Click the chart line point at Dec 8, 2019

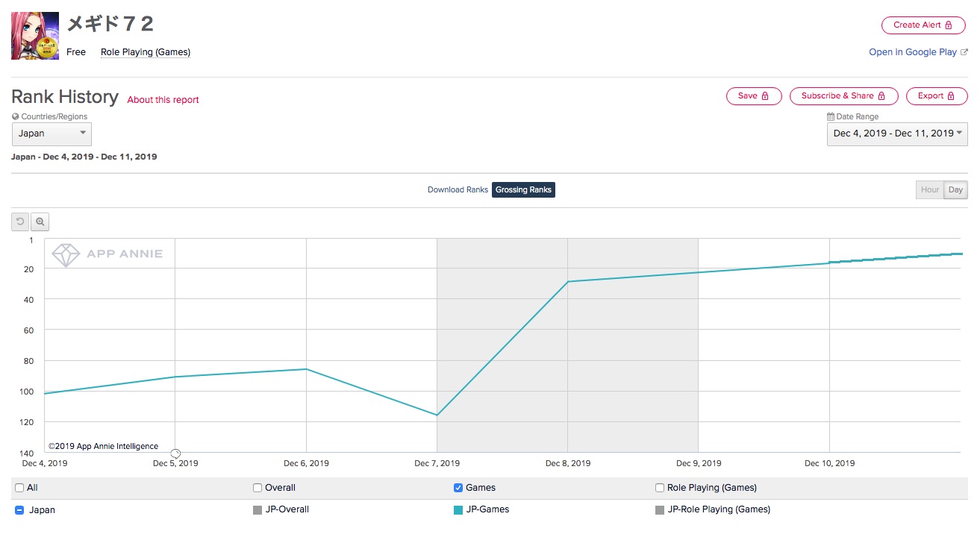(568, 281)
